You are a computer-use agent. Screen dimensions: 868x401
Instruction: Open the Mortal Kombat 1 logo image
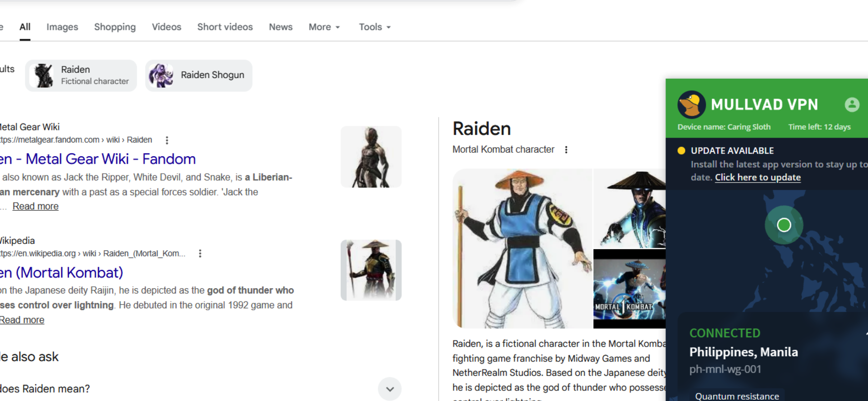(x=629, y=289)
